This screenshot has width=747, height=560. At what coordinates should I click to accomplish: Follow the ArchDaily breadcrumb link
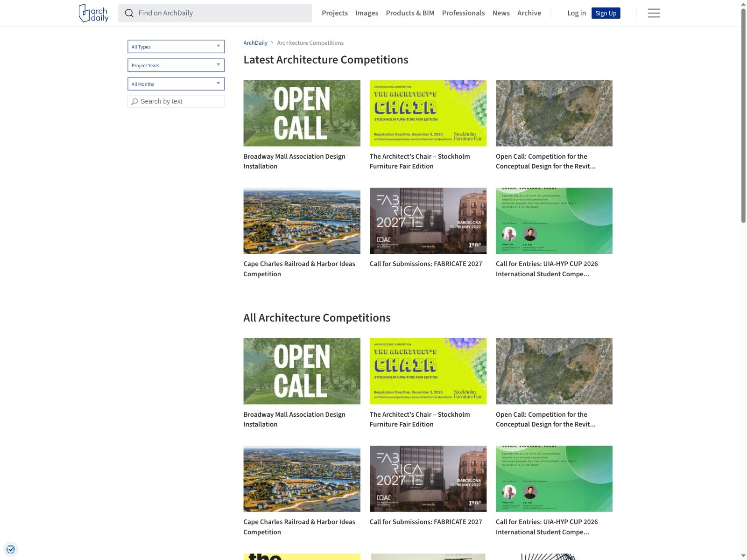click(255, 43)
